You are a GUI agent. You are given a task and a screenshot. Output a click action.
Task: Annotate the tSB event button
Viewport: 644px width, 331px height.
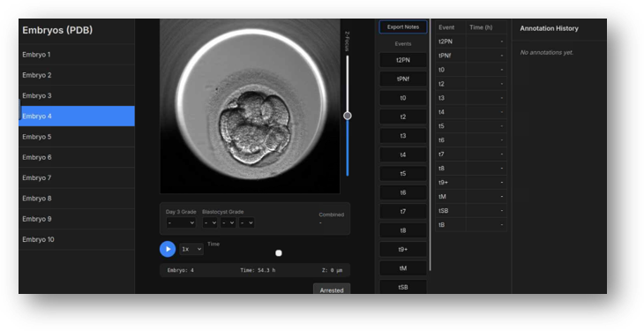click(x=403, y=287)
